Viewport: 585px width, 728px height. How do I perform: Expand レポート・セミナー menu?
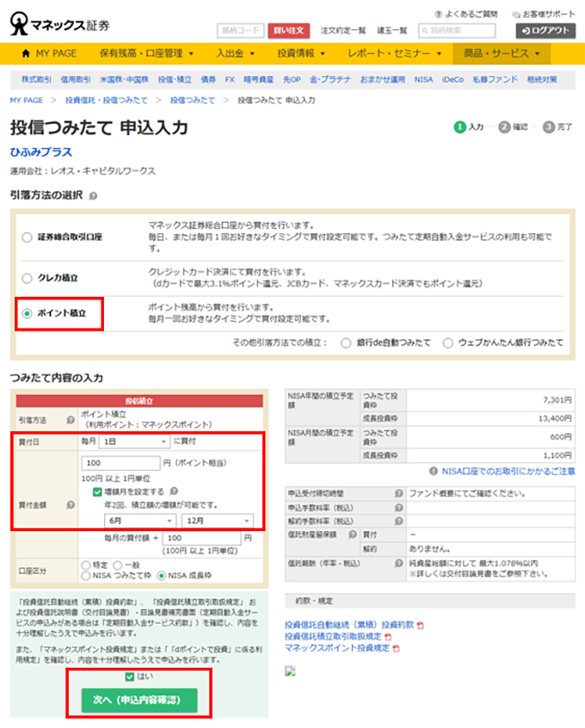(x=395, y=53)
